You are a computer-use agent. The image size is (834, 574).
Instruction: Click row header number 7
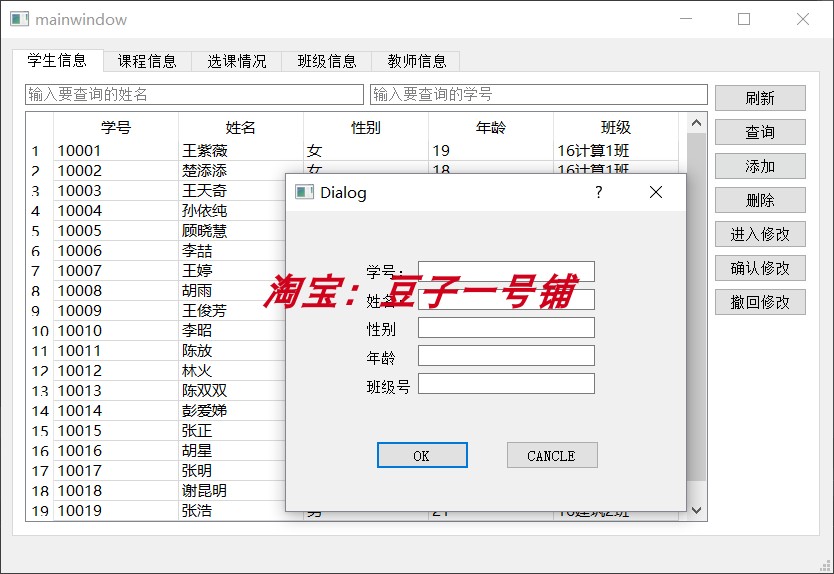point(40,271)
